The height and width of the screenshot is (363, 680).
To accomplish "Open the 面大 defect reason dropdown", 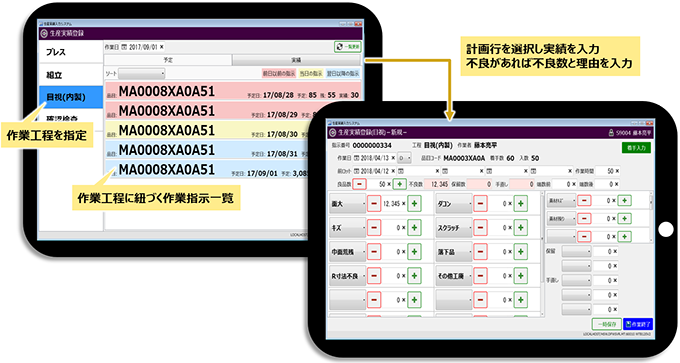I will (348, 203).
